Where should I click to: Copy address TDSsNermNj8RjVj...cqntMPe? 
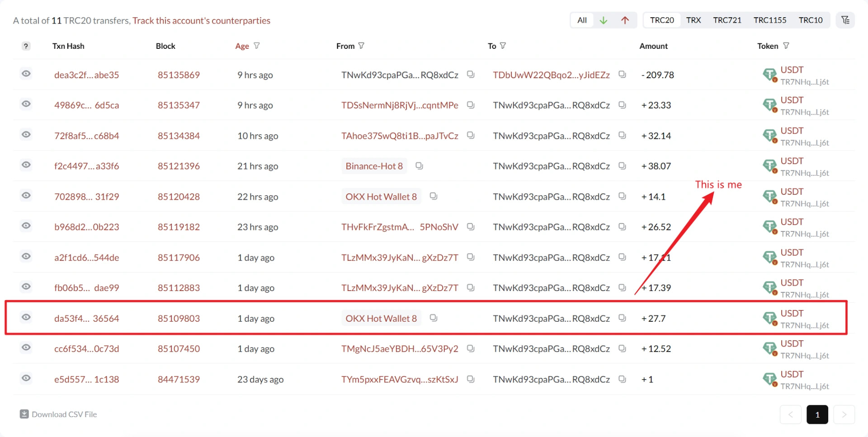pos(471,105)
